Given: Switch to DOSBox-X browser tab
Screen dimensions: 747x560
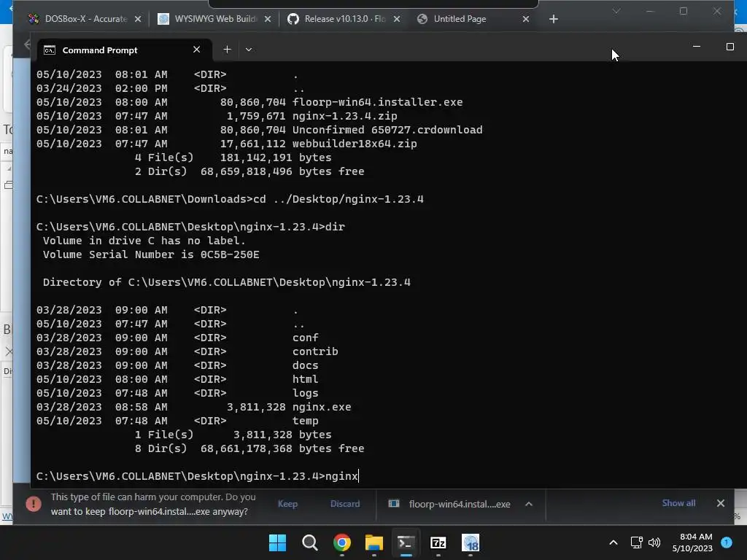Looking at the screenshot, I should 86,19.
